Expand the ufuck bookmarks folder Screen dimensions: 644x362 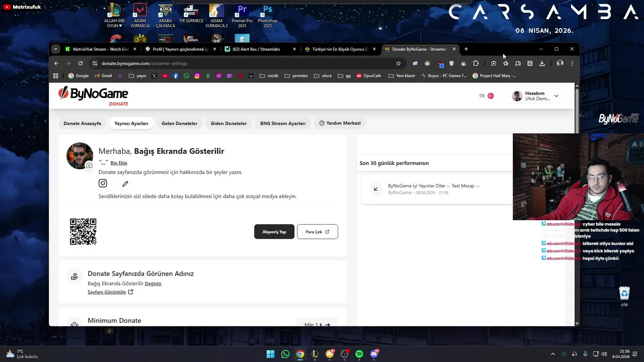pyautogui.click(x=323, y=76)
